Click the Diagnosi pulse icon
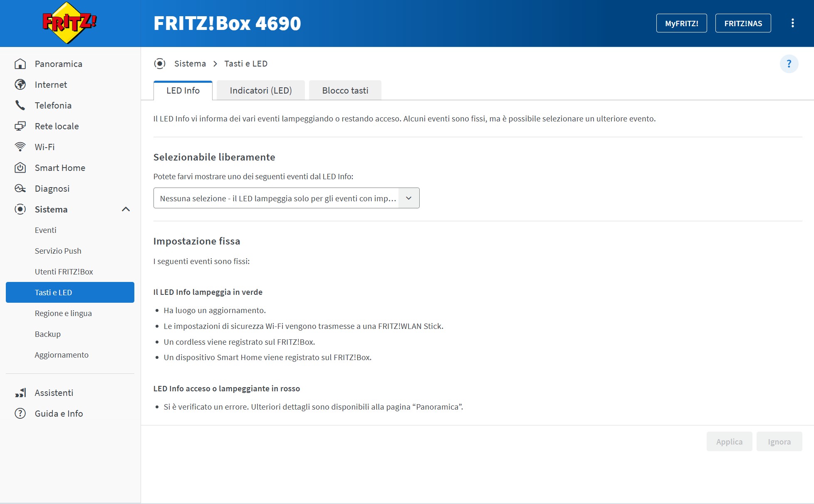 click(x=20, y=189)
